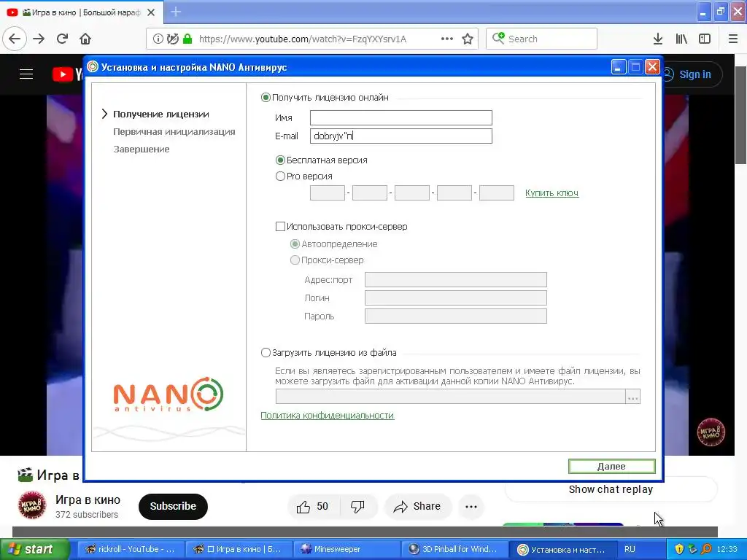Go forward in Firefox browser
Viewport: 747px width, 560px height.
tap(39, 39)
